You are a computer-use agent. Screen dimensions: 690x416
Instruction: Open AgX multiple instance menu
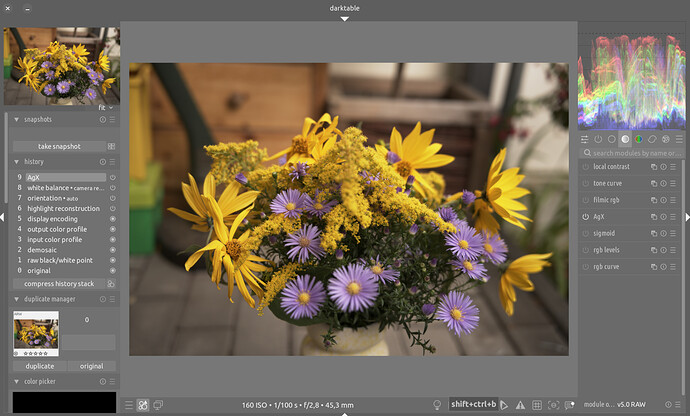pos(654,217)
